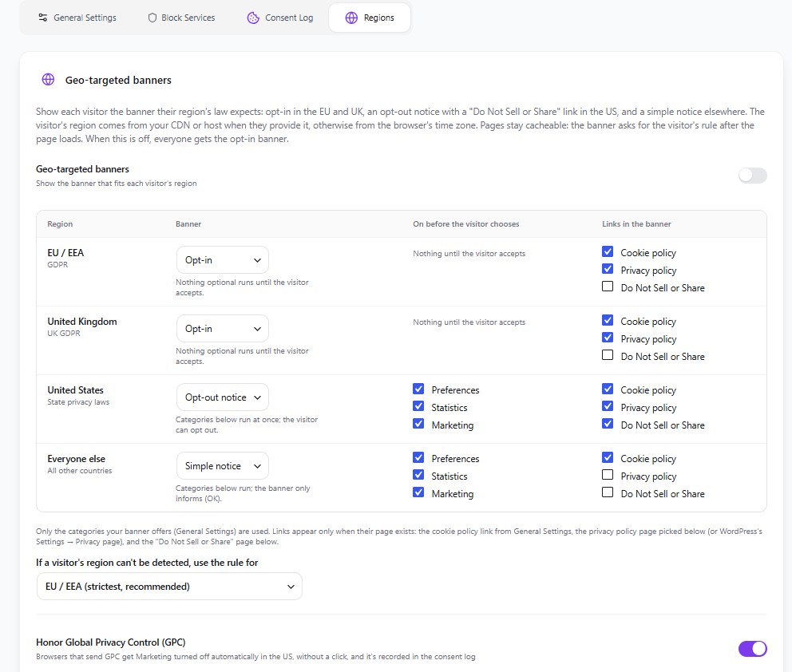
Task: Check Do Not Sell or Share for EU / EEA
Action: [x=608, y=287]
